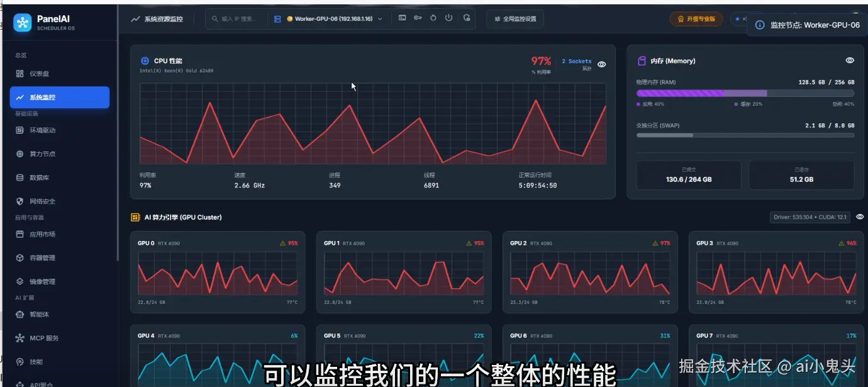868x387 pixels.
Task: Click the 升级专业版 button
Action: point(696,19)
